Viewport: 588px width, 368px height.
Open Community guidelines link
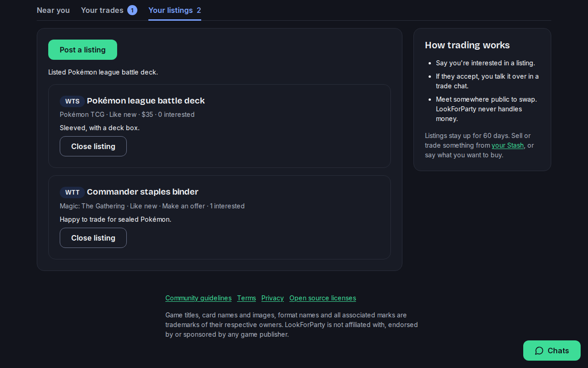pyautogui.click(x=198, y=298)
